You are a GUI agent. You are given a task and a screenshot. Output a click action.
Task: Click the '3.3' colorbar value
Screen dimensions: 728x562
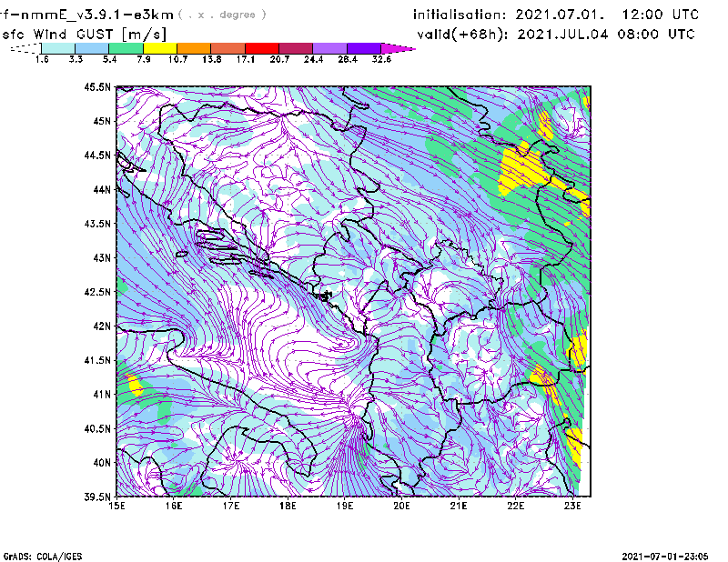tap(76, 59)
